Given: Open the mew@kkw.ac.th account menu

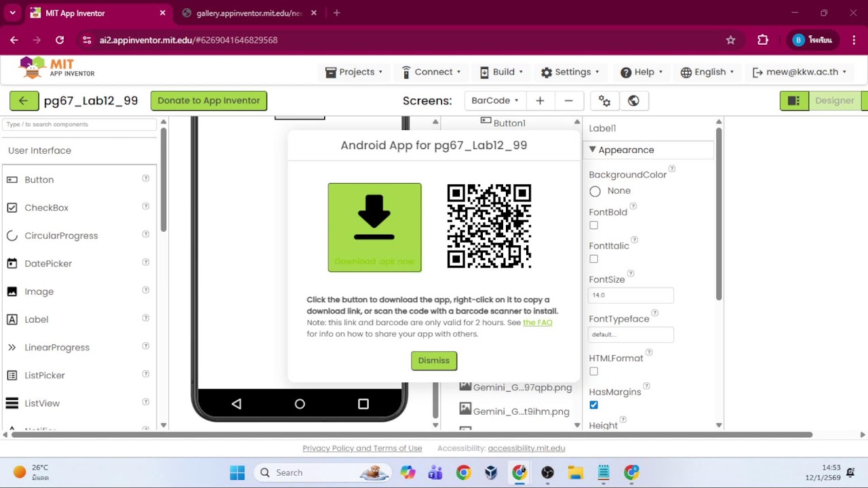Looking at the screenshot, I should coord(800,72).
